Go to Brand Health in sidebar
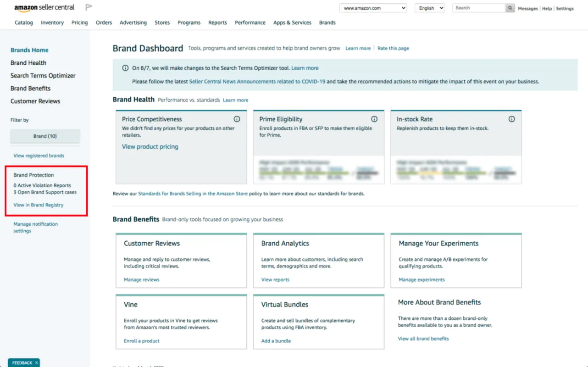Viewport: 588px width, 367px height. coord(28,63)
